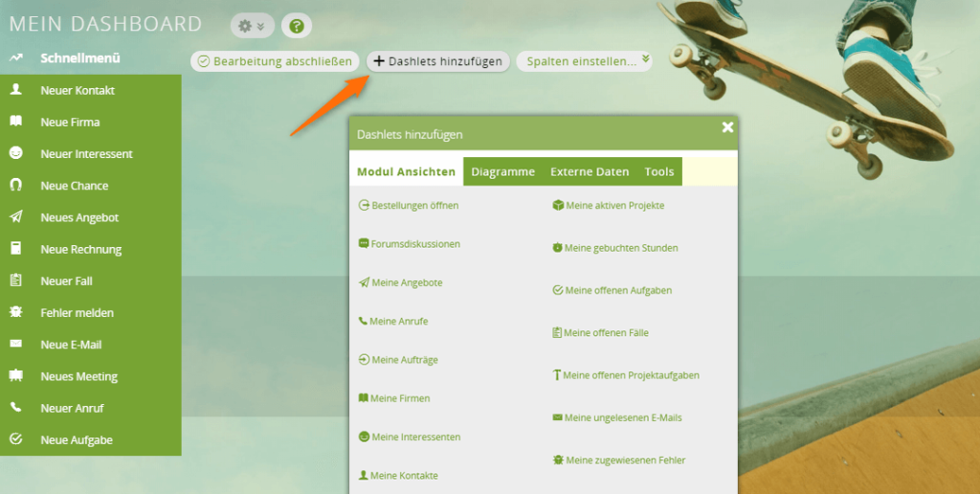Click the Neuer Anruf label
The image size is (980, 494).
click(x=73, y=408)
